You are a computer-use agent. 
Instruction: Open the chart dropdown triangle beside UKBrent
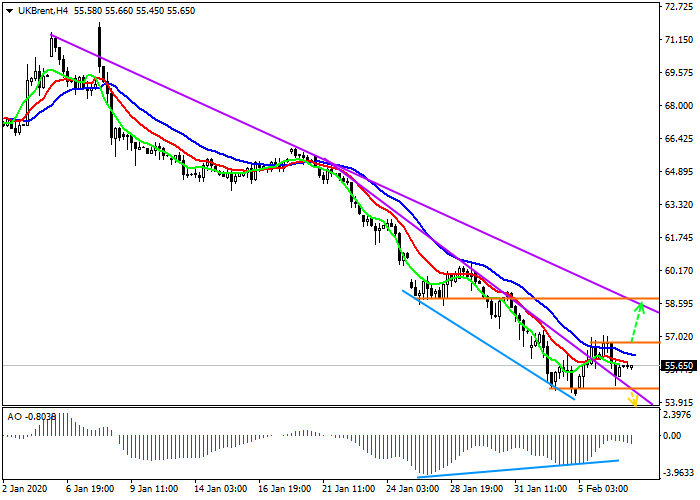(x=8, y=9)
